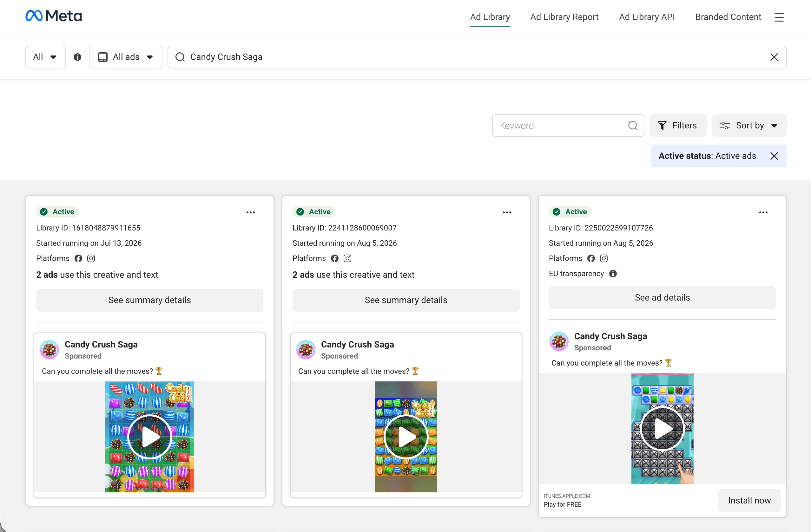Expand the All ads category dropdown
This screenshot has width=811, height=532.
point(125,57)
